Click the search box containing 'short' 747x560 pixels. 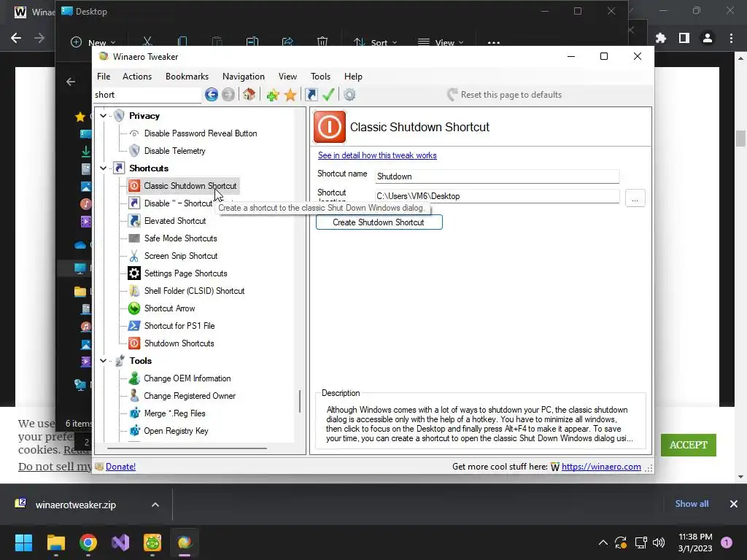tap(147, 95)
